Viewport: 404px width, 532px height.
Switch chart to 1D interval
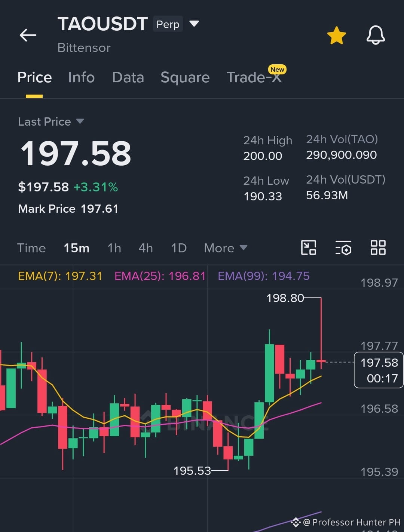click(x=179, y=248)
